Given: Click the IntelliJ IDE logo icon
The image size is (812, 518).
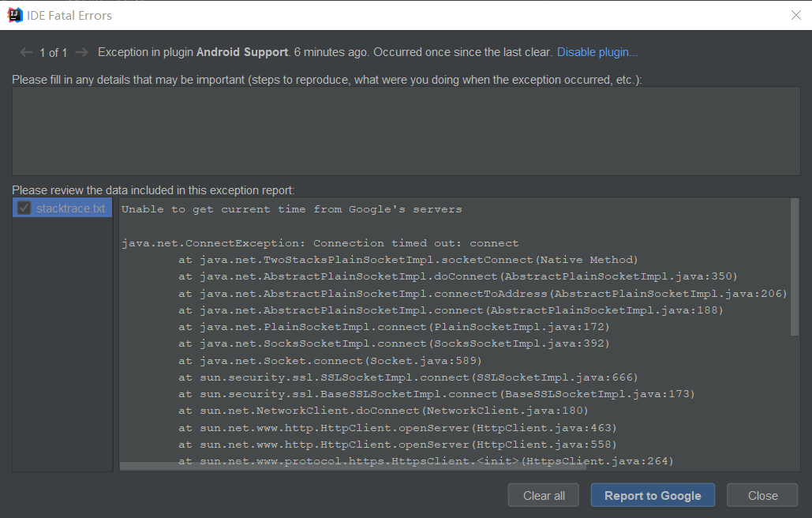Looking at the screenshot, I should [x=15, y=15].
